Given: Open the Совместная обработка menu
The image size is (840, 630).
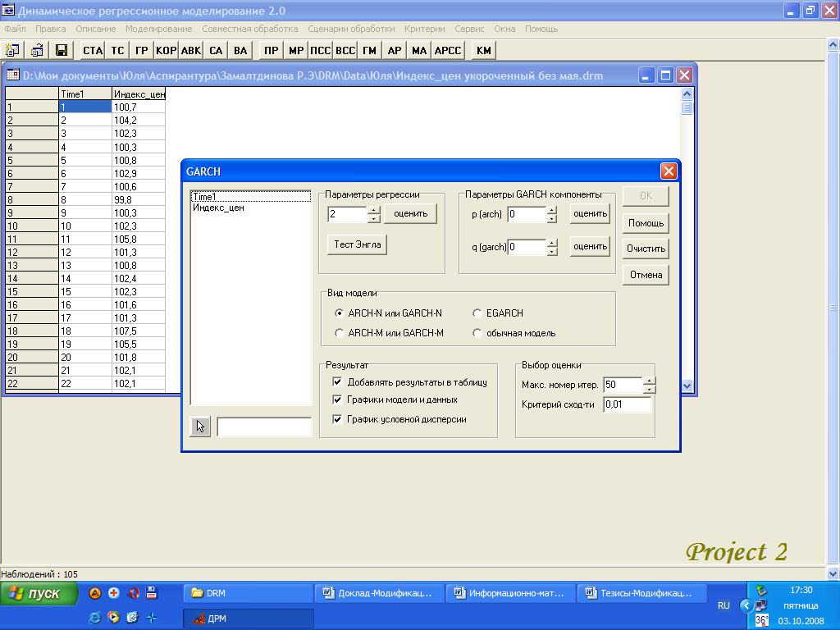Looking at the screenshot, I should click(x=249, y=29).
